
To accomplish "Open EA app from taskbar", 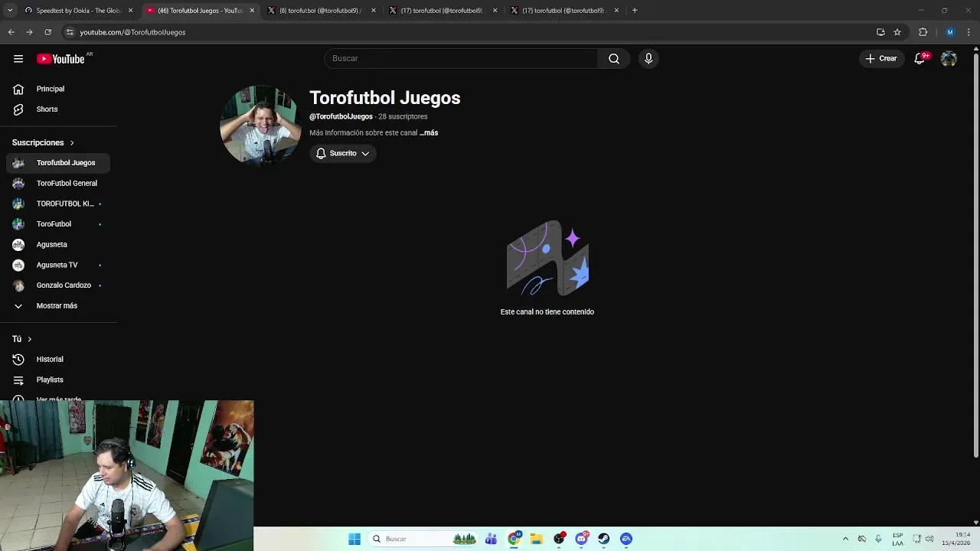I will (626, 539).
